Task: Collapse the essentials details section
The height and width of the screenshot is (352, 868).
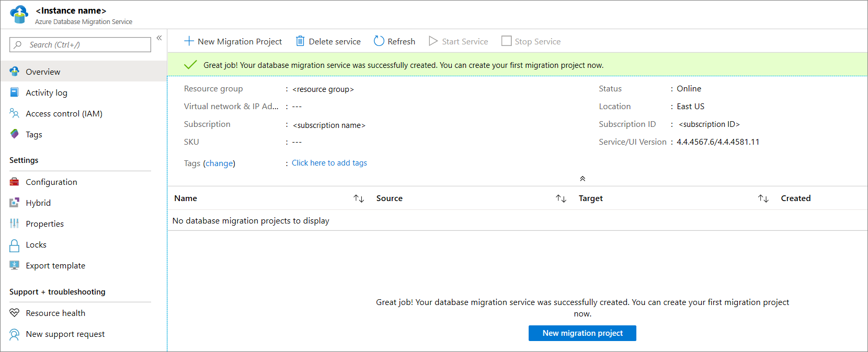Action: coord(583,179)
